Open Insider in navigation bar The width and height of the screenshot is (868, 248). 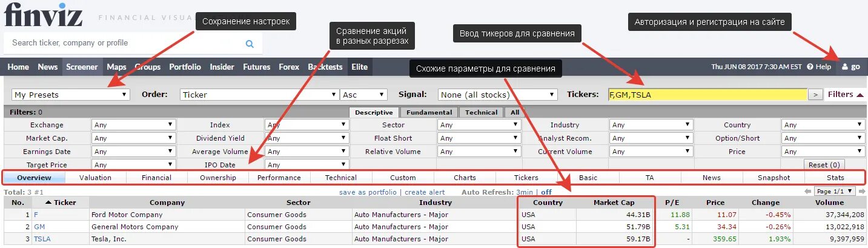click(x=222, y=67)
